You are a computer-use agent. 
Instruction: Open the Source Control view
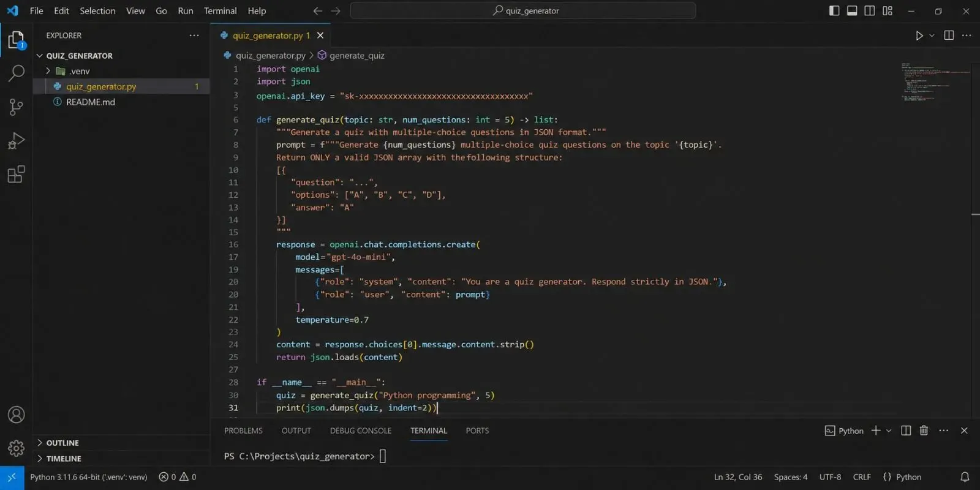[x=16, y=107]
